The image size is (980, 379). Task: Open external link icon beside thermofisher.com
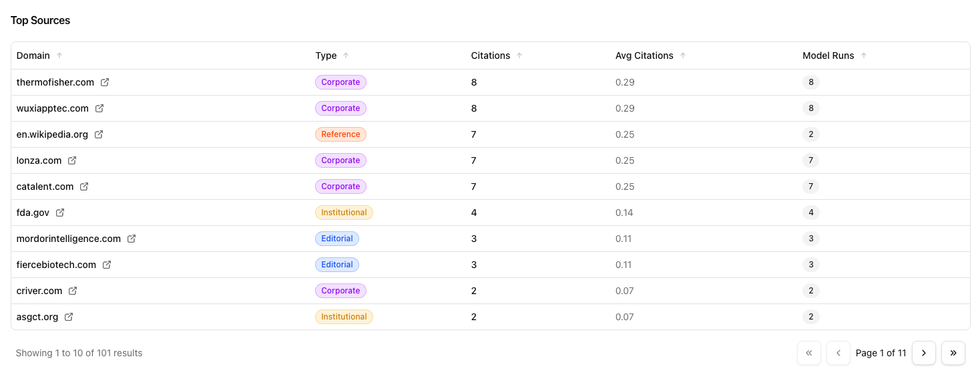[x=105, y=82]
